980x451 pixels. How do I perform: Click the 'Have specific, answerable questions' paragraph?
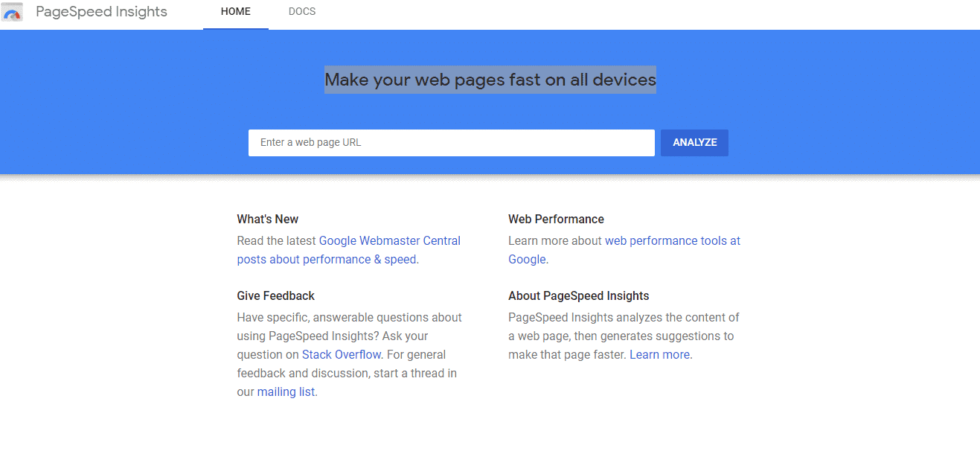pos(349,318)
